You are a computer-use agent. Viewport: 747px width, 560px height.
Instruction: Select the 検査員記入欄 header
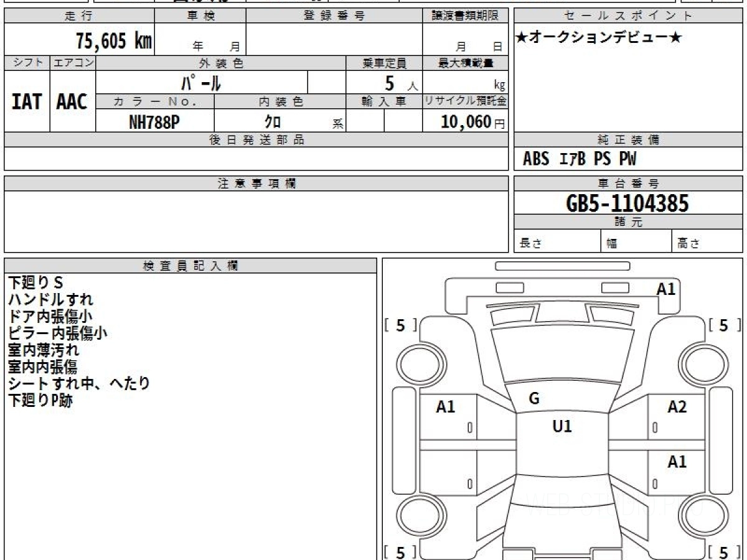click(190, 266)
